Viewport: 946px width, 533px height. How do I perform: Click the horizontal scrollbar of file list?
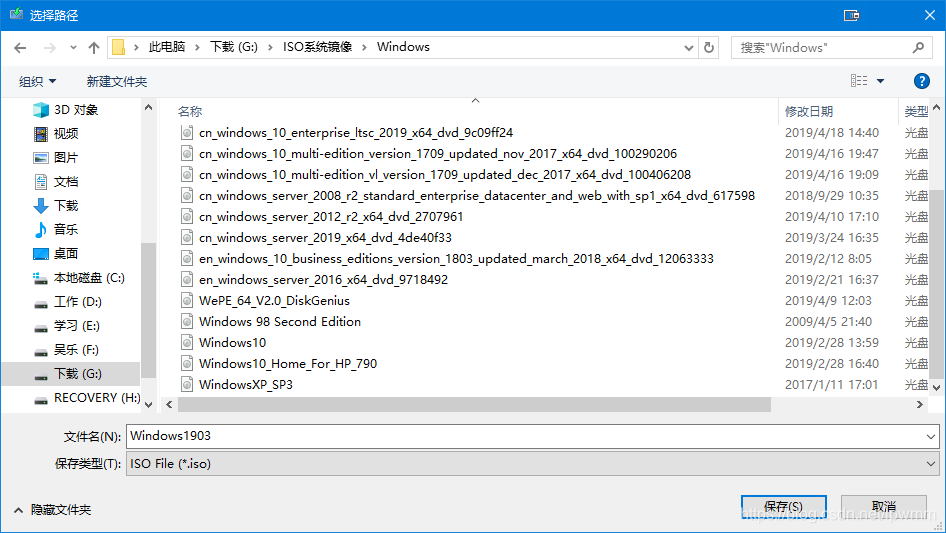point(474,404)
